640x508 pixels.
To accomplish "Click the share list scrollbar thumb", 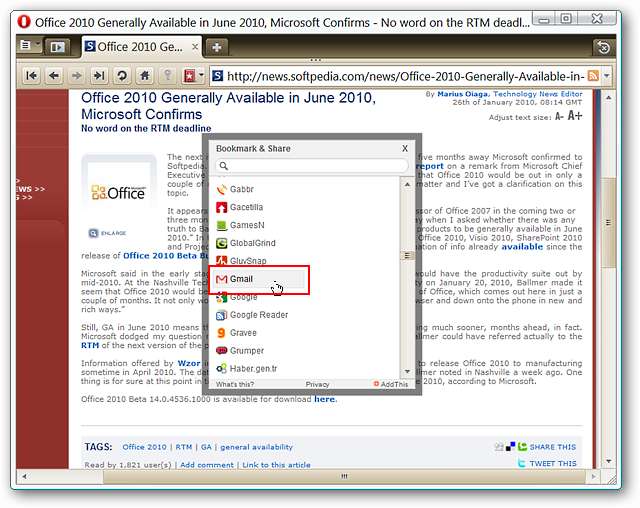I will (407, 255).
